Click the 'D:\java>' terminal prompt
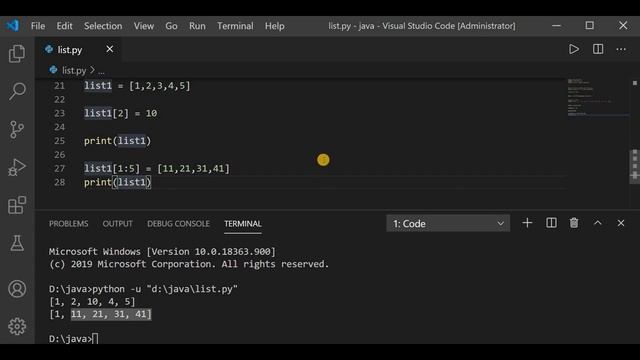The image size is (640, 360). pos(71,339)
